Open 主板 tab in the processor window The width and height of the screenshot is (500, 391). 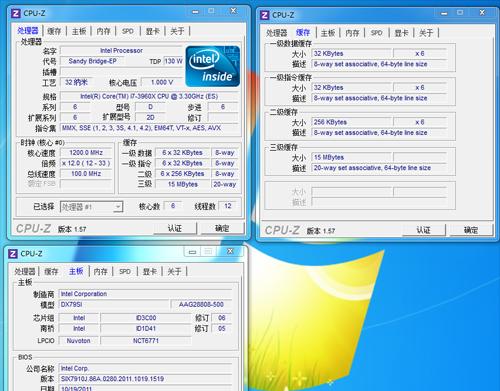[x=79, y=31]
